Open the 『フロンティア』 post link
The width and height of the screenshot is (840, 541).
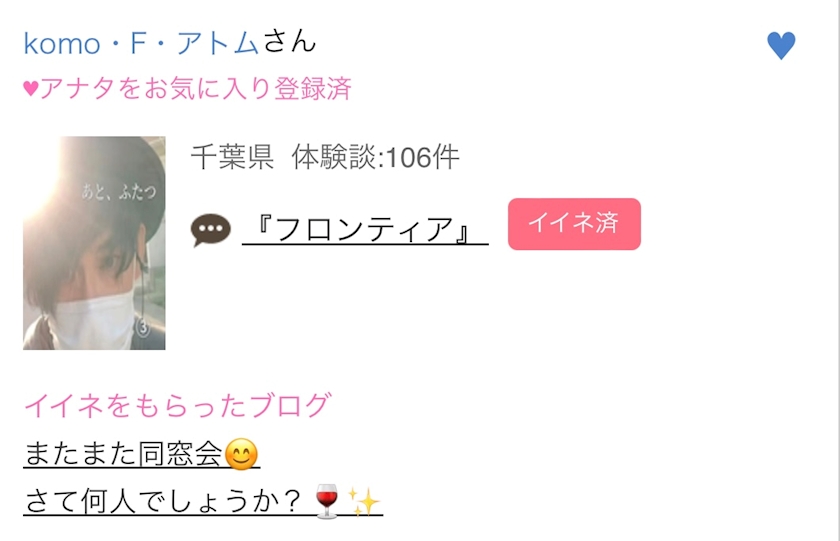(x=365, y=229)
